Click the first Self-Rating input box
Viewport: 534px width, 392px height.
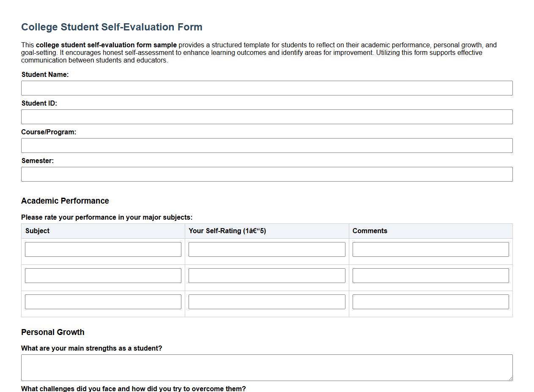pyautogui.click(x=267, y=249)
